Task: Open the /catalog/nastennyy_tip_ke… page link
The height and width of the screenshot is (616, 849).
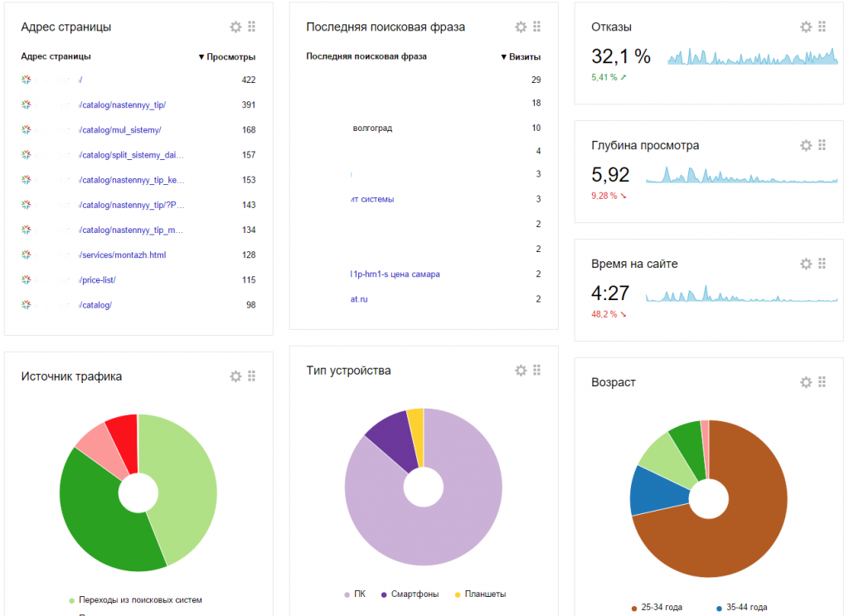Action: click(x=132, y=180)
